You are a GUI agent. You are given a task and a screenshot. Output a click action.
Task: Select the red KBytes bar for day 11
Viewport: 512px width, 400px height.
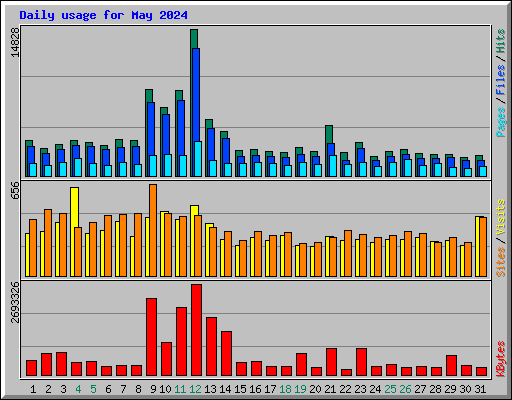pyautogui.click(x=181, y=342)
